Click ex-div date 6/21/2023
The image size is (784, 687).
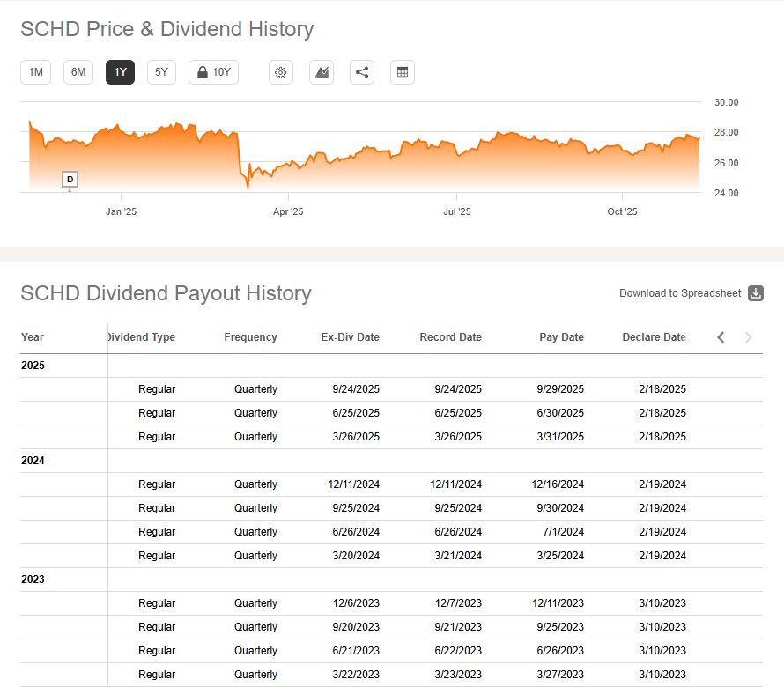click(x=356, y=651)
